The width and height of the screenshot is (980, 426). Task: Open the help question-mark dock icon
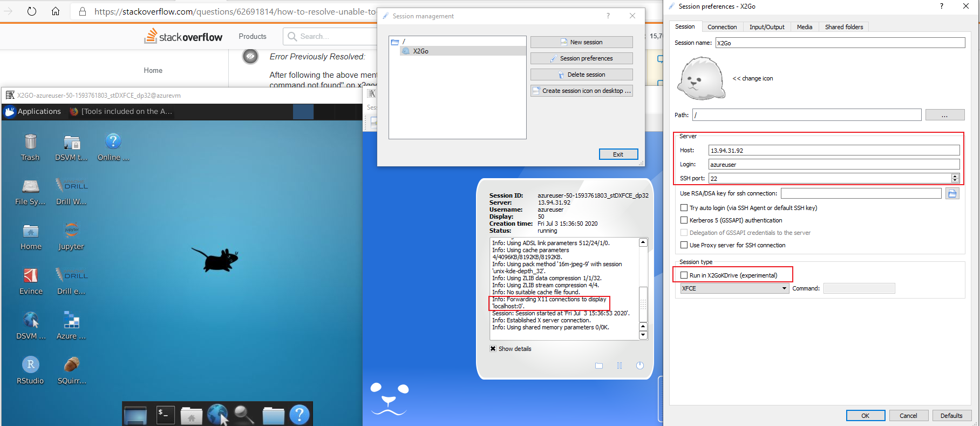pos(300,414)
